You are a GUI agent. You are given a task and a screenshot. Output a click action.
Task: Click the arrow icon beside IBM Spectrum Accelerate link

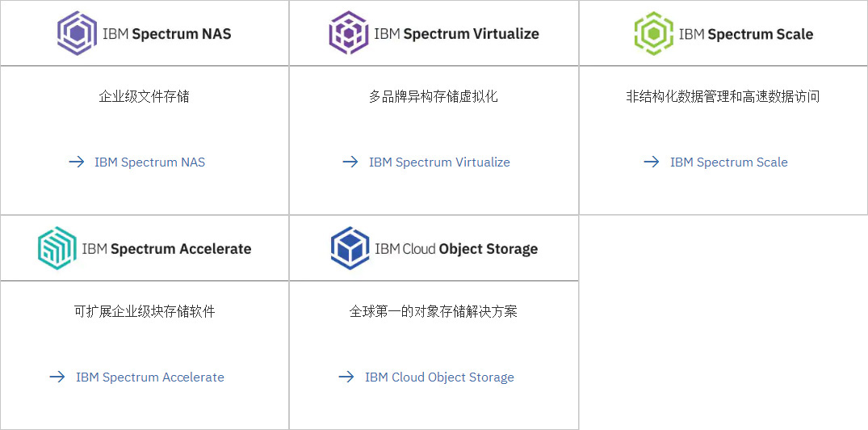pos(57,377)
